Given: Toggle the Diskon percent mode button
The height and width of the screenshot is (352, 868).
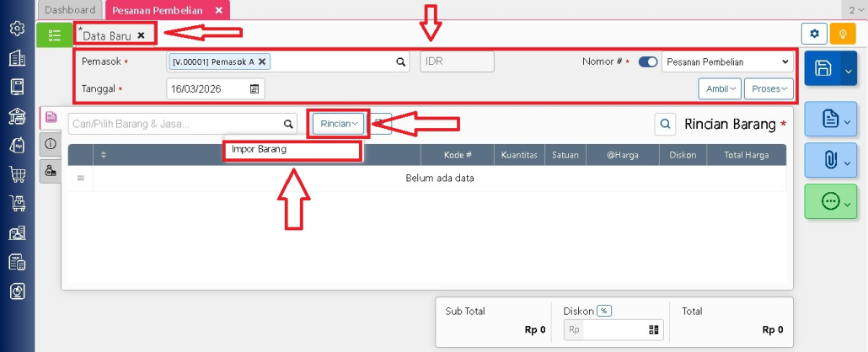Looking at the screenshot, I should [604, 311].
